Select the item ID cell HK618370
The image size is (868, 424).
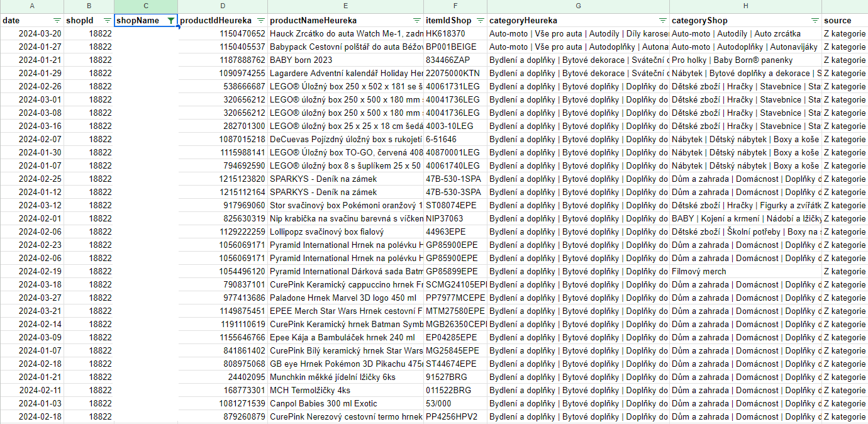point(455,34)
